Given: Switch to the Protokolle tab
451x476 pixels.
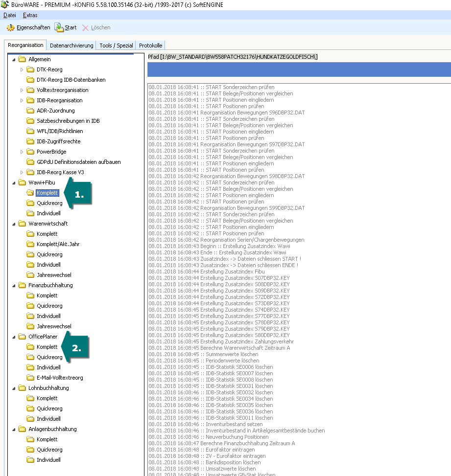Looking at the screenshot, I should point(150,45).
